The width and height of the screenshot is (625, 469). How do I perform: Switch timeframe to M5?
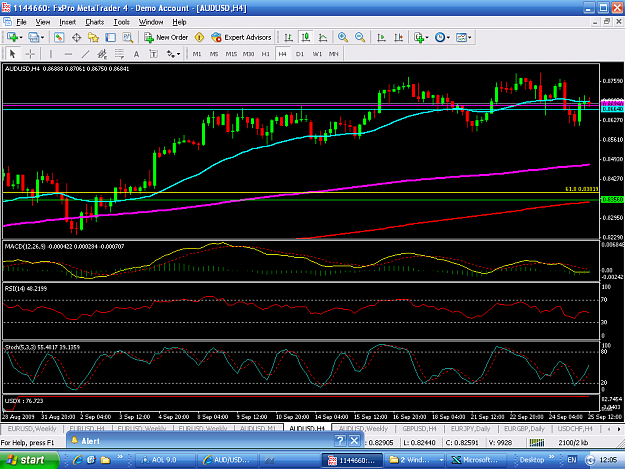coord(214,54)
